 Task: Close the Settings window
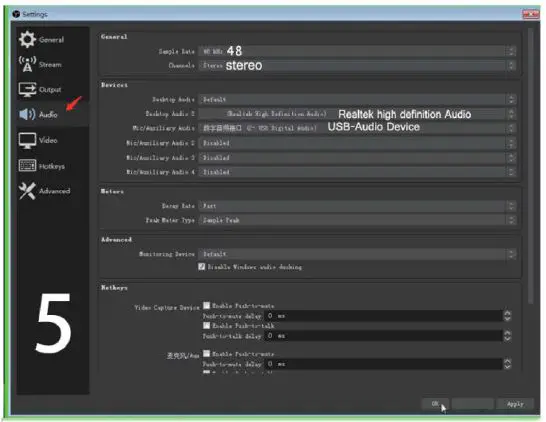click(531, 14)
